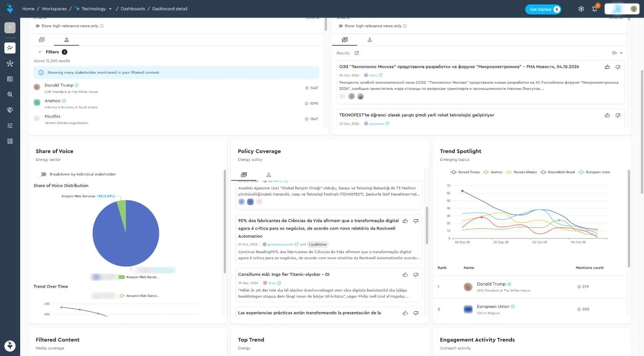Open Las experiencias prácticas article title
Viewport: 644px width, 356px height.
(x=309, y=313)
